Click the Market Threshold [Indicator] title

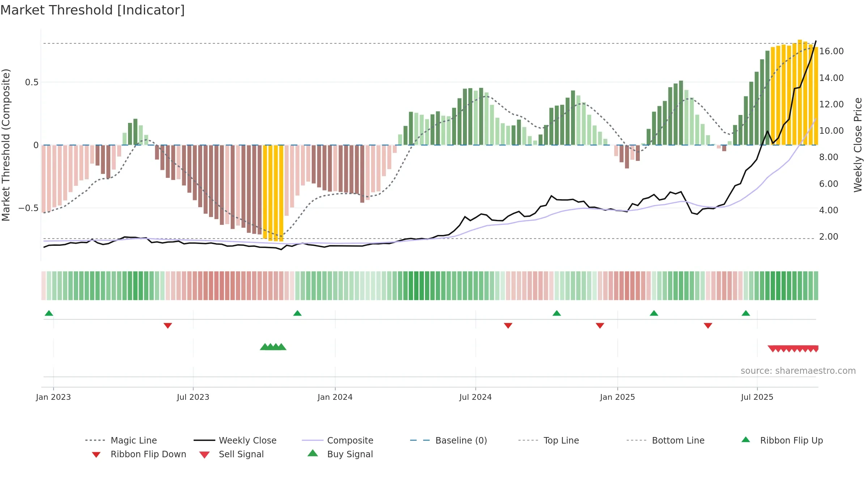[x=93, y=10]
